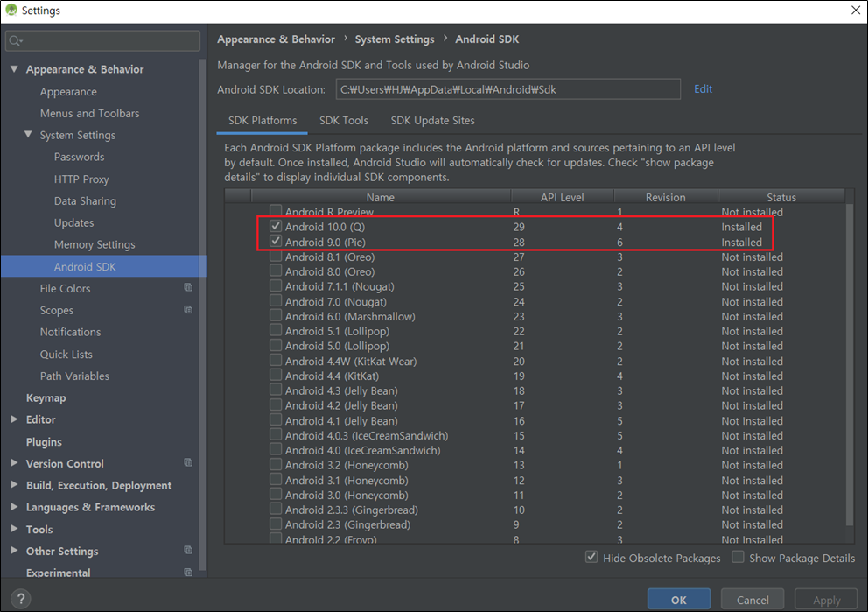Expand the Editor tree node
Image resolution: width=868 pixels, height=612 pixels.
click(x=14, y=419)
